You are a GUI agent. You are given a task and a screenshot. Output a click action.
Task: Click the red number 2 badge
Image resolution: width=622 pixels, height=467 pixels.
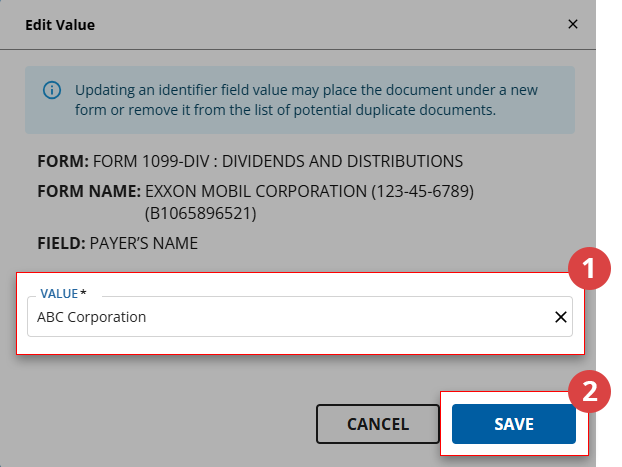coord(590,392)
